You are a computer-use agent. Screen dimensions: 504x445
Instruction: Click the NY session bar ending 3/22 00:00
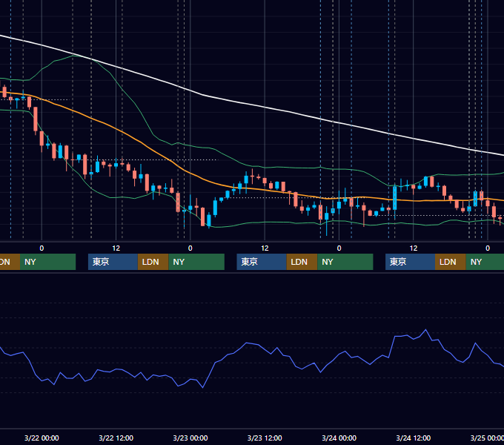[x=47, y=262]
